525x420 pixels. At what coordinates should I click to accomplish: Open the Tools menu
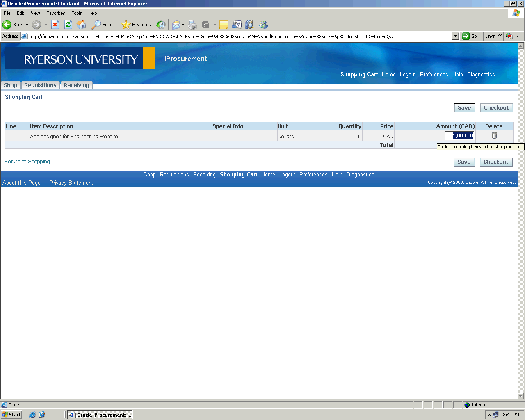(77, 13)
